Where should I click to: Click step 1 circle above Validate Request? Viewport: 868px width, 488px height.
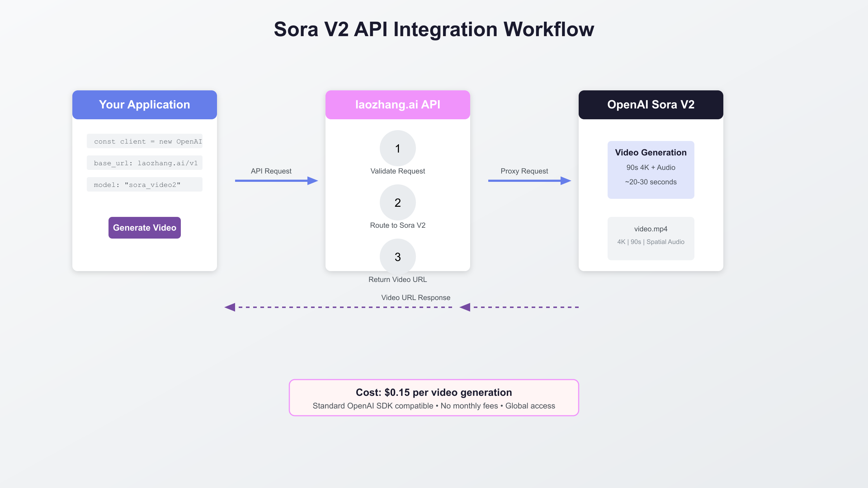point(397,148)
